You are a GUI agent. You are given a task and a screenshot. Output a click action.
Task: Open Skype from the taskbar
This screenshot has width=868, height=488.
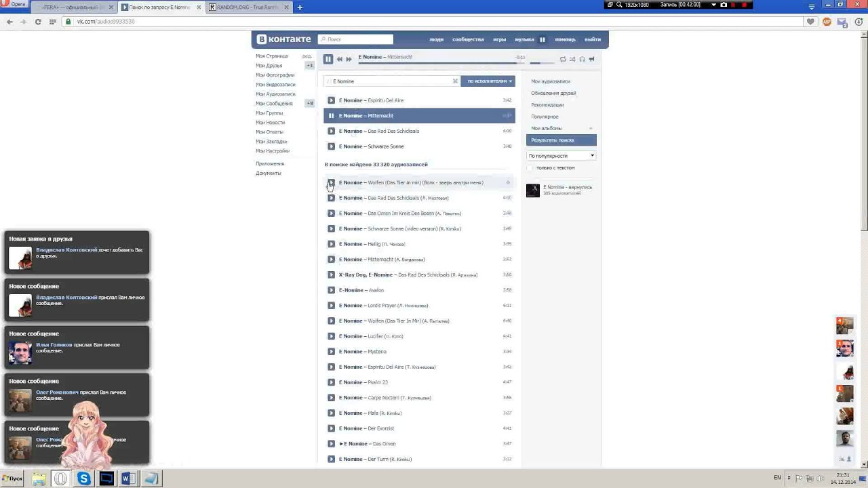[x=83, y=479]
